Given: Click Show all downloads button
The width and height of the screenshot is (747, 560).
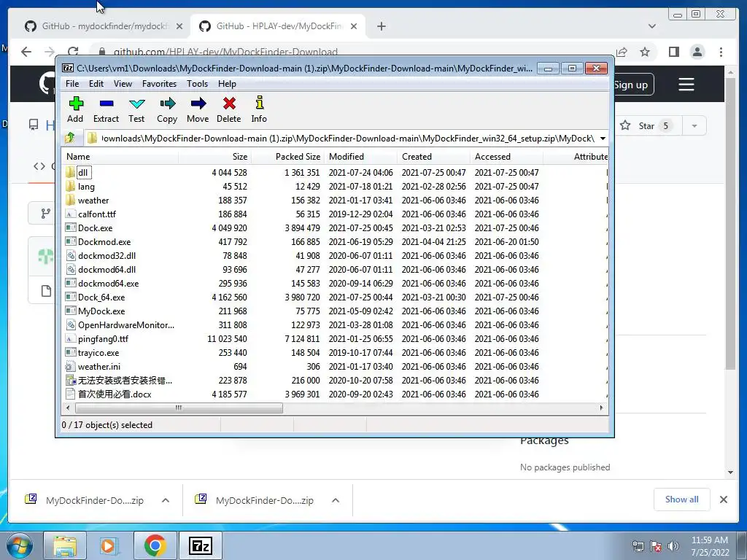Looking at the screenshot, I should pyautogui.click(x=681, y=499).
